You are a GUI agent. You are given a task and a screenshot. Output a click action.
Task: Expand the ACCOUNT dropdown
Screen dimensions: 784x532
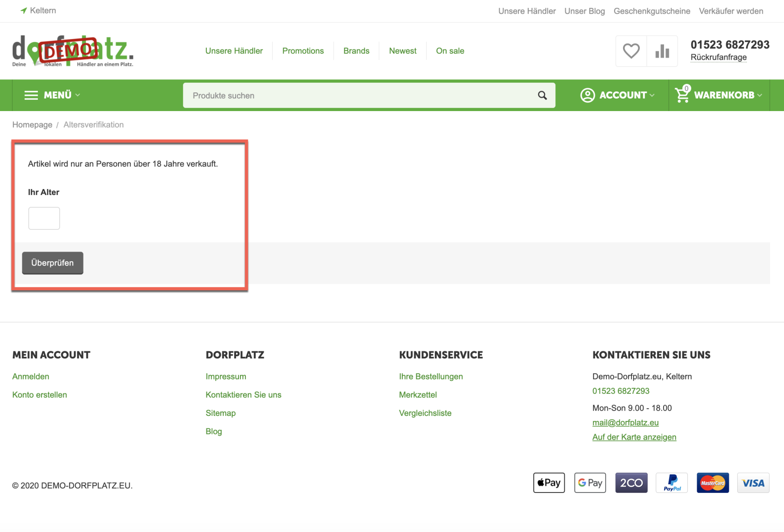[617, 95]
